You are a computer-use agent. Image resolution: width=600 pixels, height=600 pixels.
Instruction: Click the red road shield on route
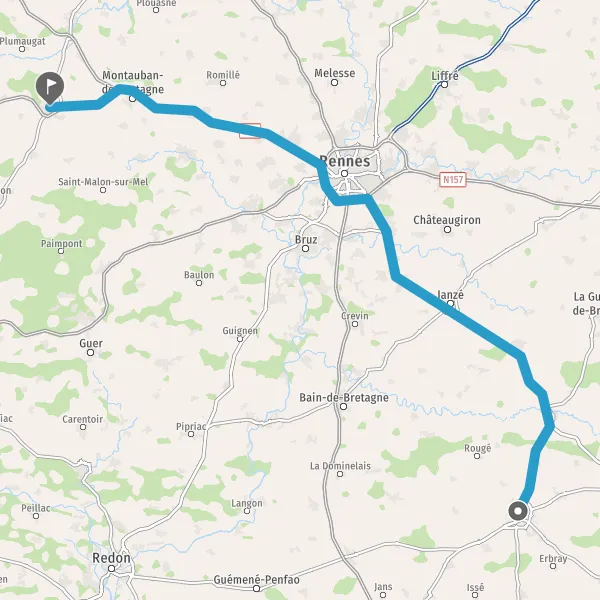(x=250, y=131)
